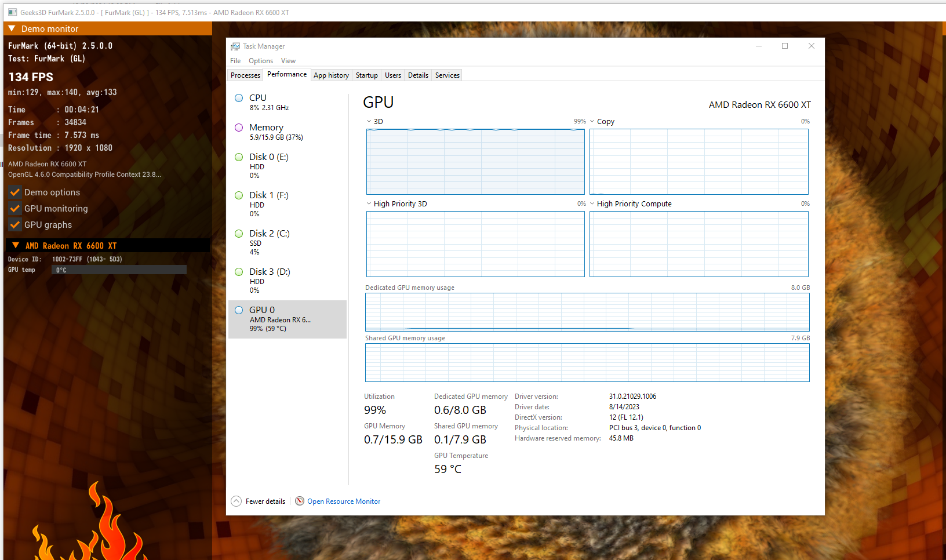Collapse the Demo monitor panel triangle
This screenshot has height=560, width=946.
tap(12, 28)
